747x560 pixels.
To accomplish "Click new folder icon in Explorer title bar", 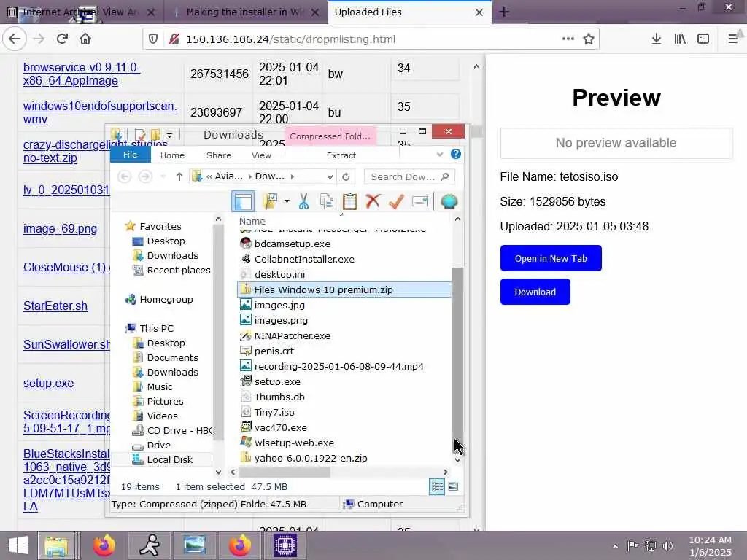I will tap(155, 135).
